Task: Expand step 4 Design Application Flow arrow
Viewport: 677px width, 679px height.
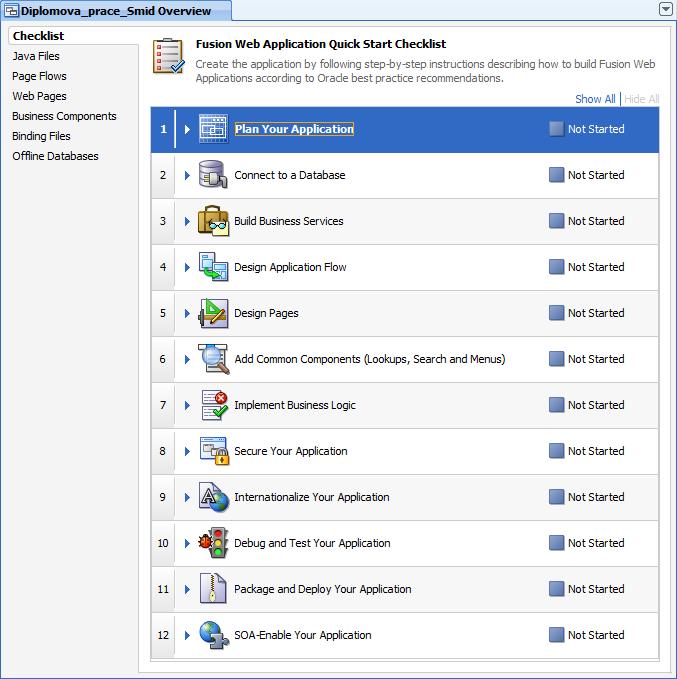Action: click(x=187, y=267)
